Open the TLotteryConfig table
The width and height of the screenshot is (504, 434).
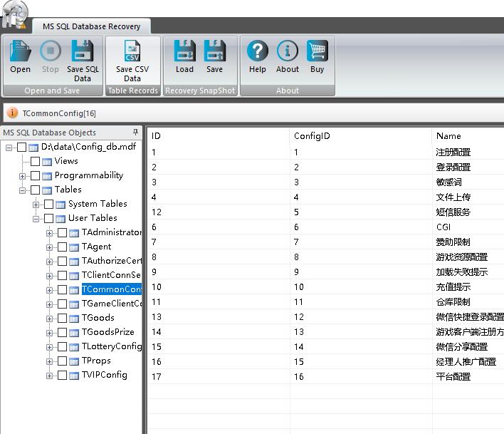pos(111,346)
